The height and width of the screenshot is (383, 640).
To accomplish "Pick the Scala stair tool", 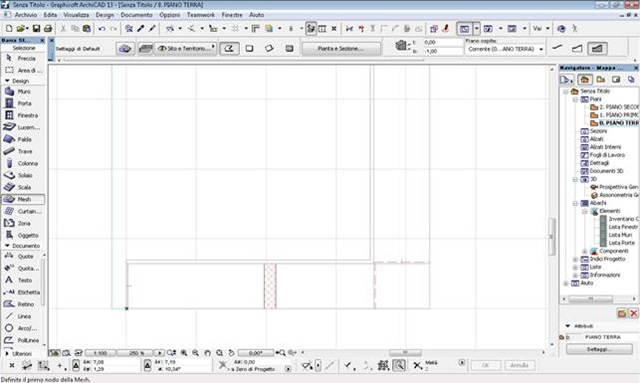I will 23,187.
